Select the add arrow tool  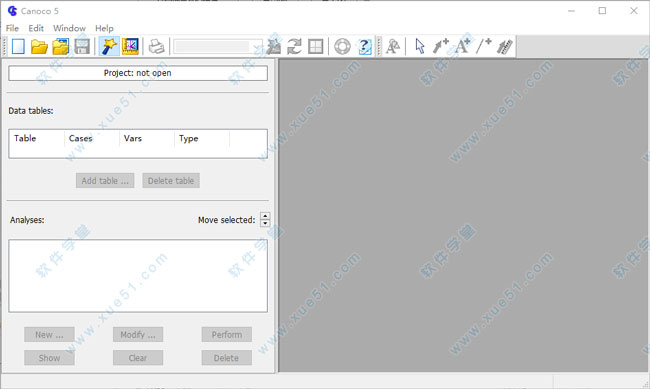pos(440,46)
